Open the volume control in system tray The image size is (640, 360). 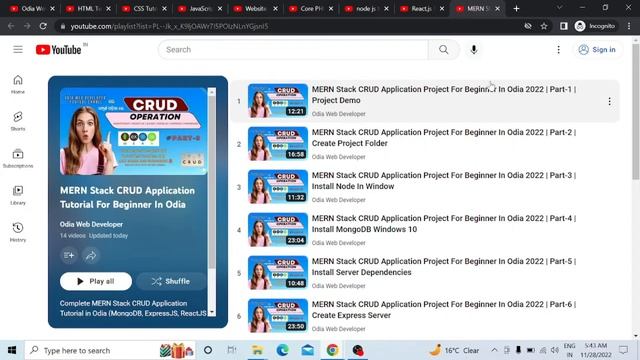click(554, 350)
